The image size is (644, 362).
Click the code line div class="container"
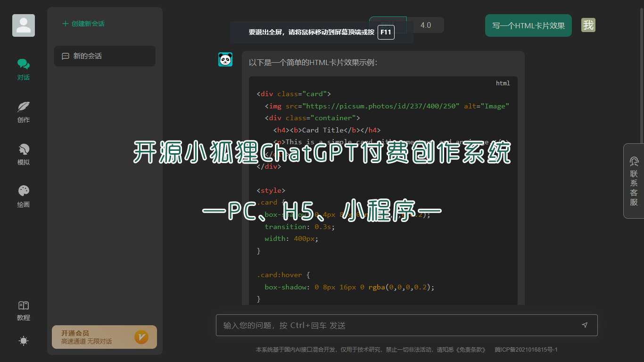tap(312, 118)
